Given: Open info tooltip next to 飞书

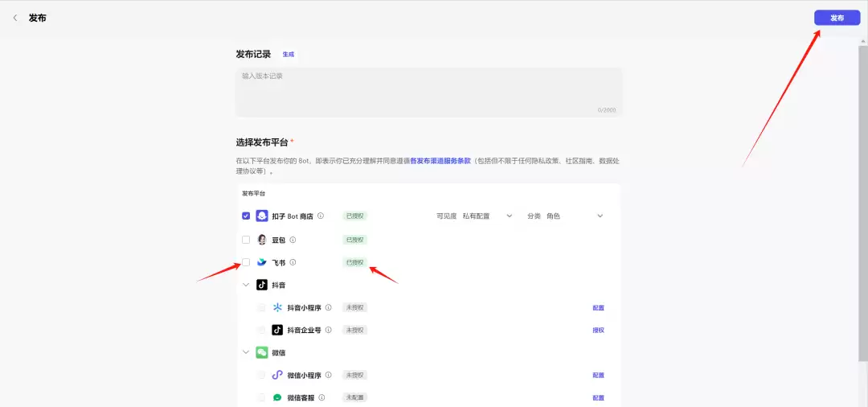Looking at the screenshot, I should [x=293, y=262].
